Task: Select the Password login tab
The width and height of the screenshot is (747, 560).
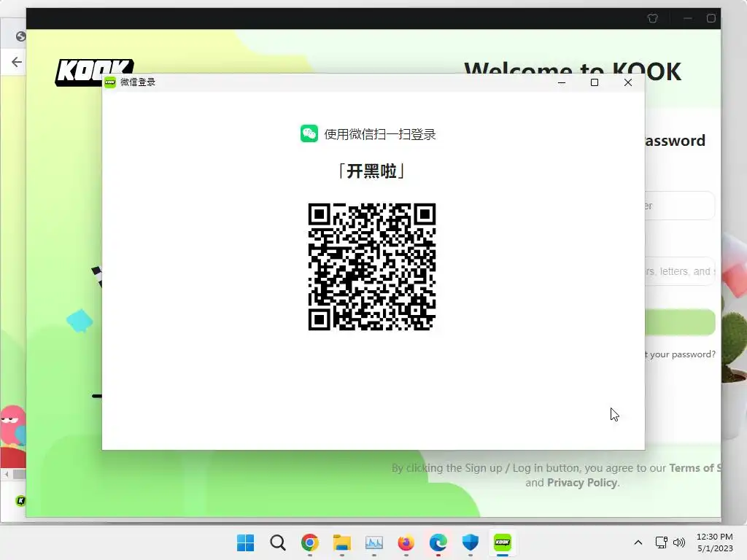Action: (675, 141)
